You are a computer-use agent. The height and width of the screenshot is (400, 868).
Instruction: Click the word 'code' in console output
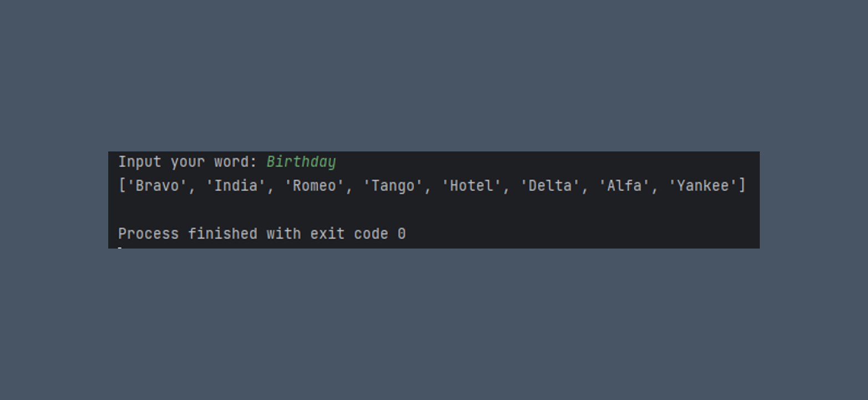click(371, 234)
